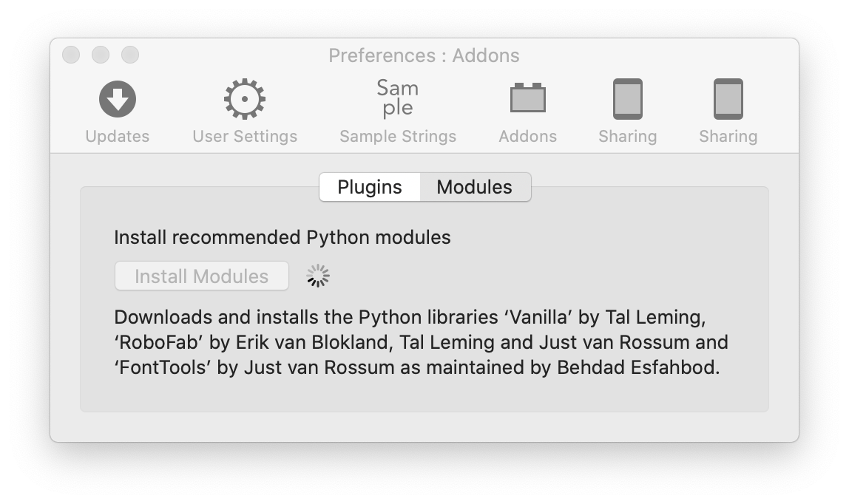849x504 pixels.
Task: Click the 'User Settings' toolbar label
Action: [x=245, y=137]
